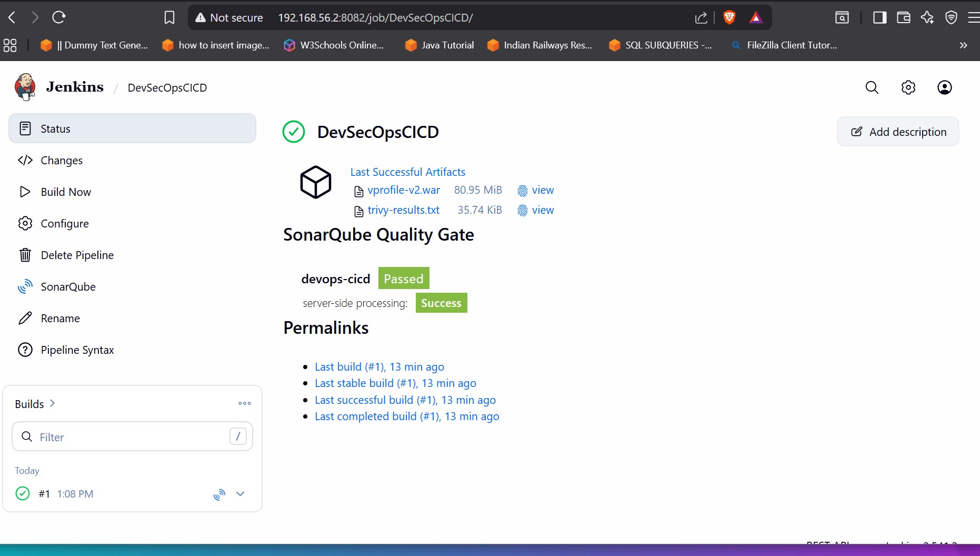Screen dimensions: 980x556
Task: Select Status in side panel
Action: click(x=133, y=128)
